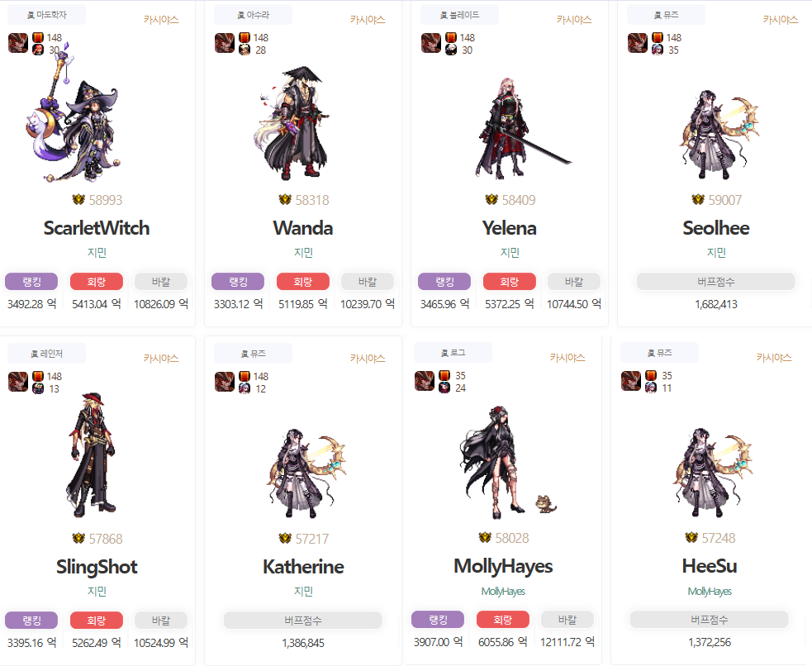Click 버프점수 button on Seolhee card
812x666 pixels.
point(715,282)
